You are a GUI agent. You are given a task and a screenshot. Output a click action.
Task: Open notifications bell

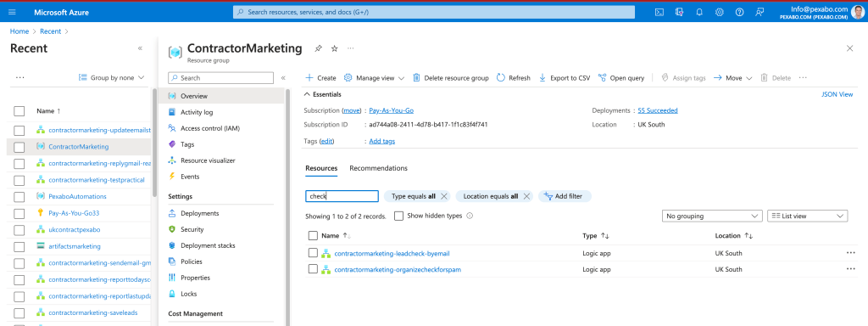click(x=699, y=12)
